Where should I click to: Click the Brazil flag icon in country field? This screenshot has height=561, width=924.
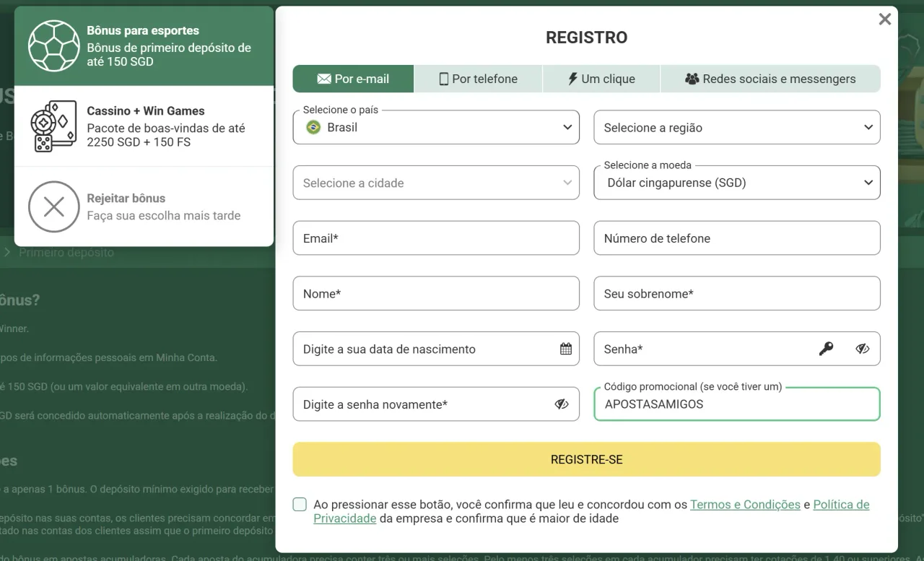(313, 127)
